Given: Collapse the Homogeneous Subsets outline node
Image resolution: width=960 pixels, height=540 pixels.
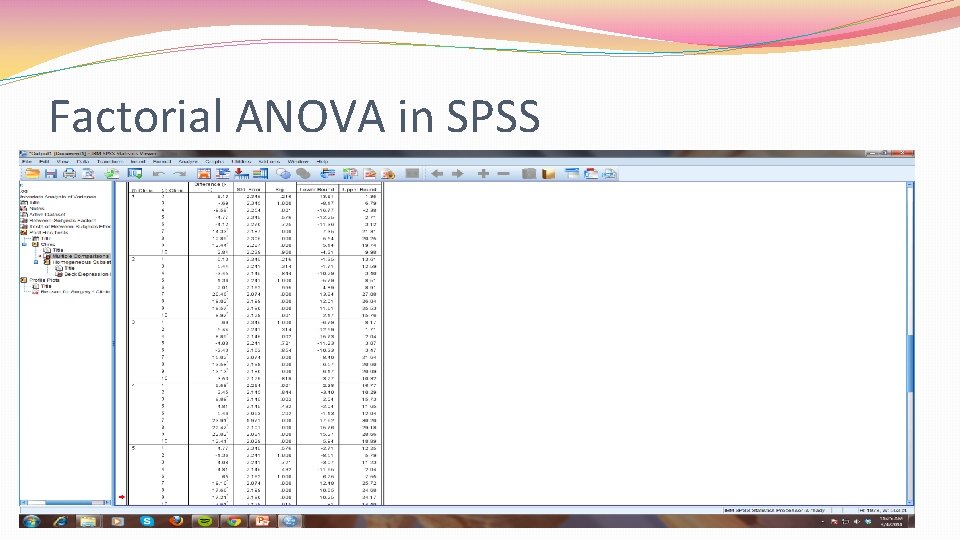Looking at the screenshot, I should click(36, 262).
